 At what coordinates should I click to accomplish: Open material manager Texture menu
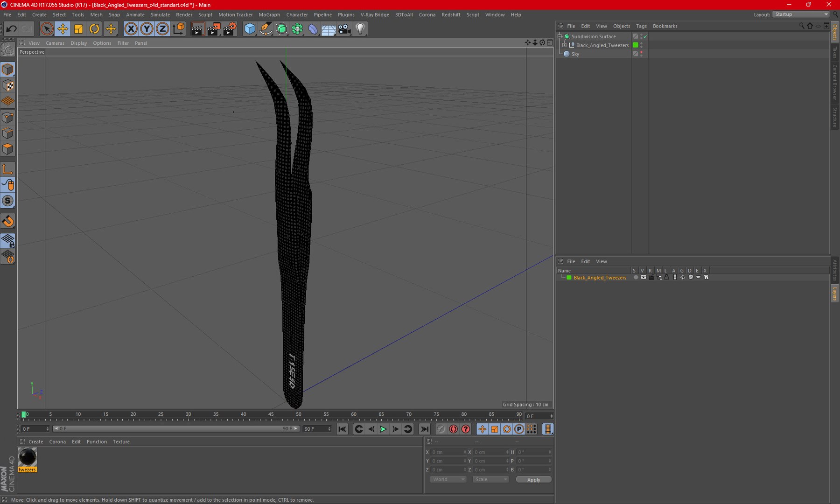click(121, 442)
